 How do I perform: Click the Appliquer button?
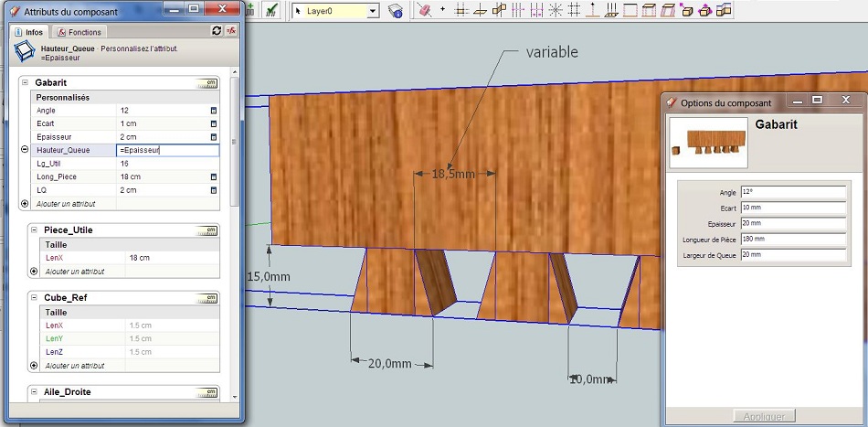pyautogui.click(x=764, y=416)
